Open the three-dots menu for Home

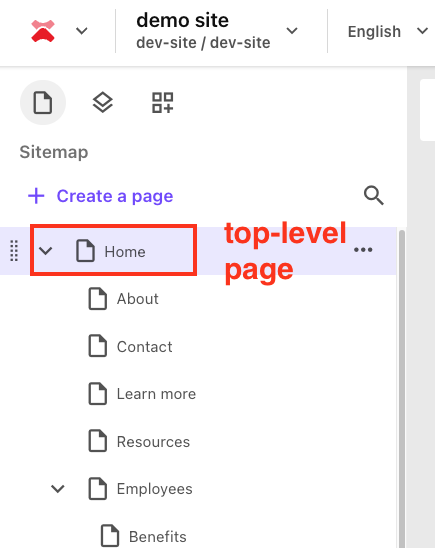point(363,250)
